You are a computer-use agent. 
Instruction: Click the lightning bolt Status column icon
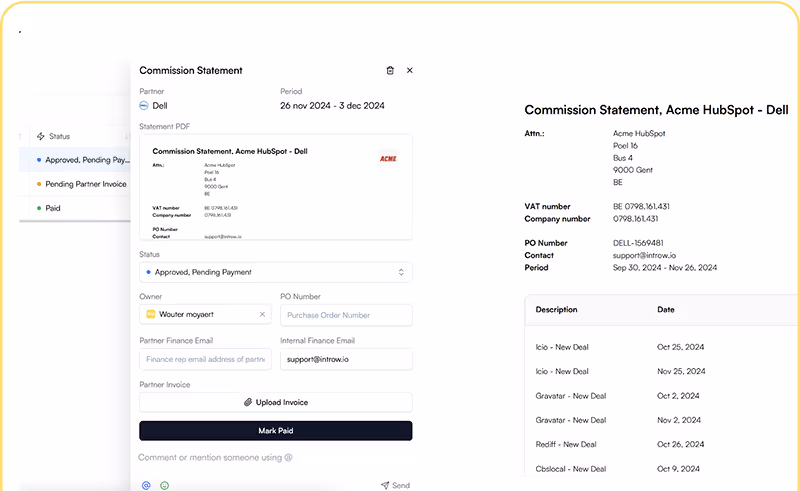coord(41,136)
